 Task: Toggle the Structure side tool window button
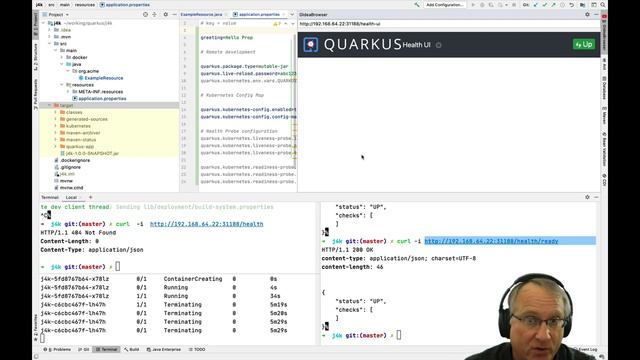(36, 57)
